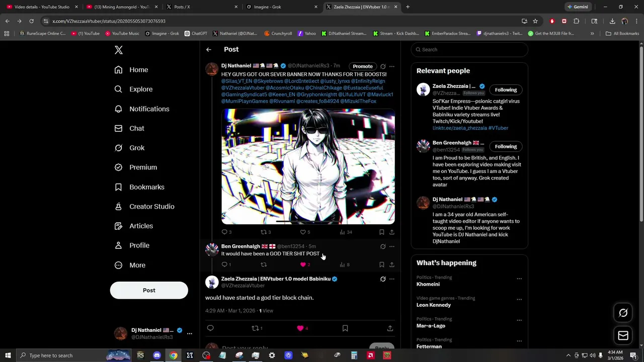Unlike Zaela's block chain post
644x362 pixels.
coord(300,328)
